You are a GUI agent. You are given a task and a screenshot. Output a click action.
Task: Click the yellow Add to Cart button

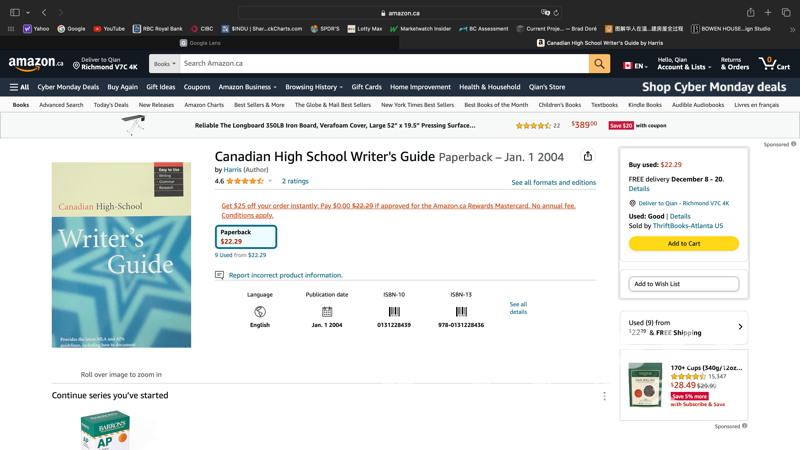coord(684,243)
